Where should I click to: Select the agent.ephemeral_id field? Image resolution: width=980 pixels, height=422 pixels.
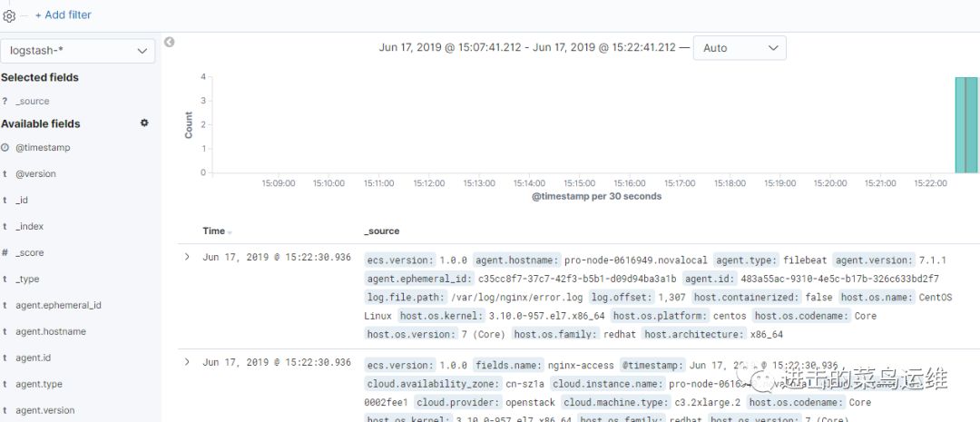click(x=58, y=305)
